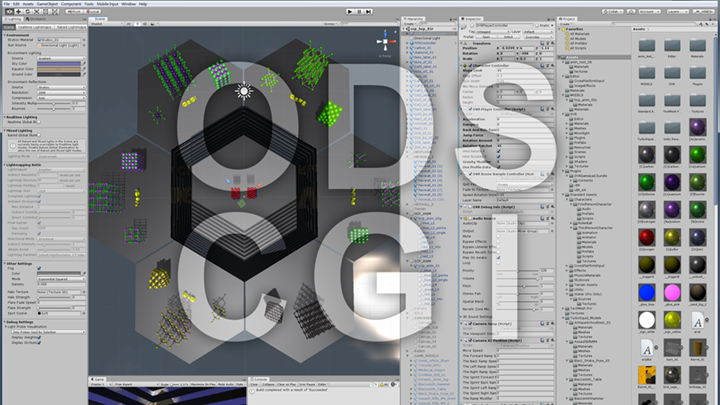Click the Step frame button

tap(368, 11)
